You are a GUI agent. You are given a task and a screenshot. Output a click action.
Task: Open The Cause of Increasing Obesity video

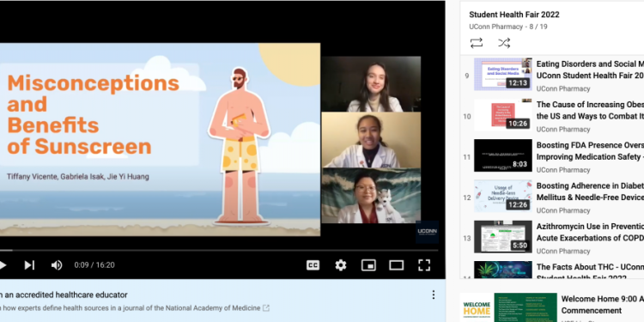coord(590,111)
